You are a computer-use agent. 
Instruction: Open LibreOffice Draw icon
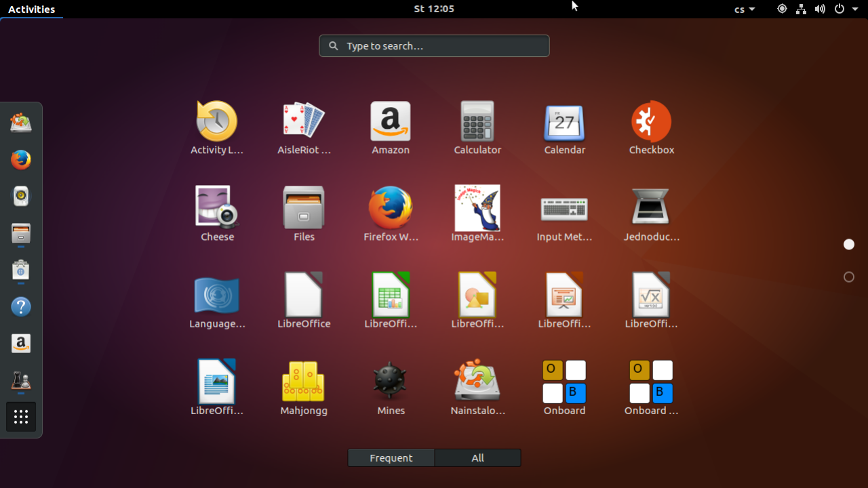(x=477, y=302)
